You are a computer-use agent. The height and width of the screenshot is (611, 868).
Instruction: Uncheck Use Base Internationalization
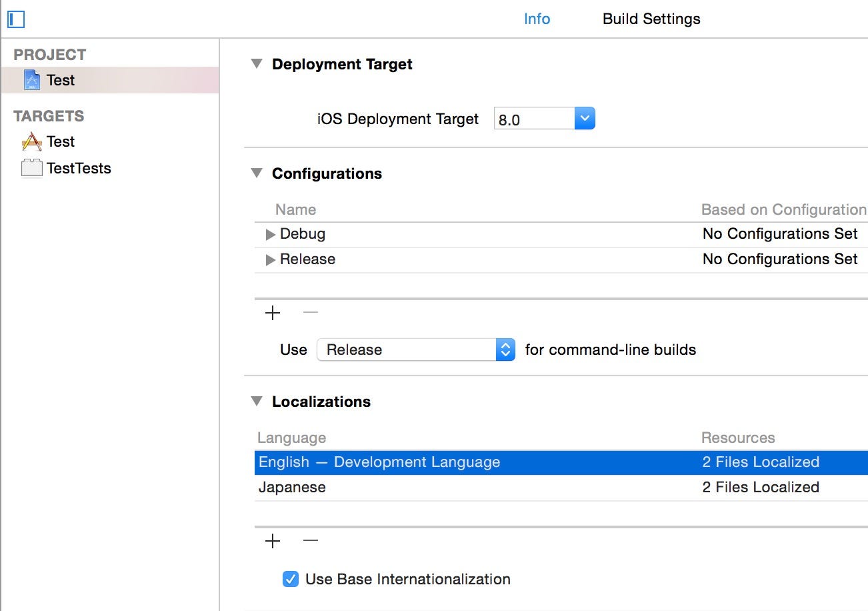pyautogui.click(x=291, y=579)
